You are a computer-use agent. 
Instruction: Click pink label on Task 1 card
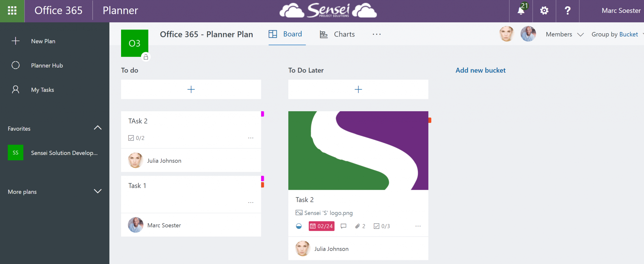pyautogui.click(x=263, y=179)
